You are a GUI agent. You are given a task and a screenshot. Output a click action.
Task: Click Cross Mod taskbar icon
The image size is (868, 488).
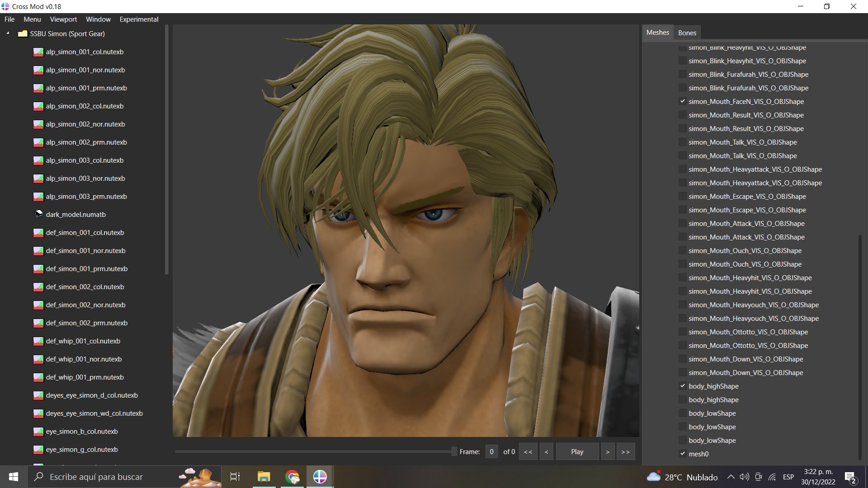pyautogui.click(x=320, y=477)
